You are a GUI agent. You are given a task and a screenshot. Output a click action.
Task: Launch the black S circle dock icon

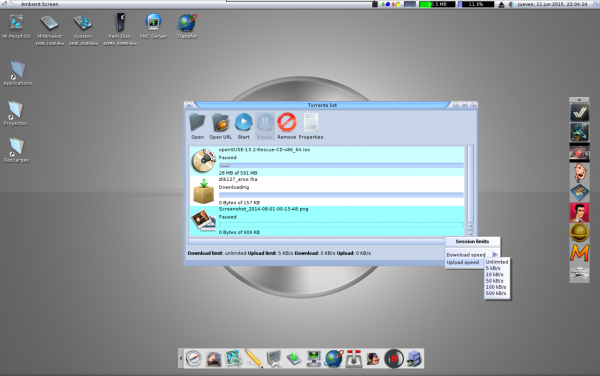point(394,359)
